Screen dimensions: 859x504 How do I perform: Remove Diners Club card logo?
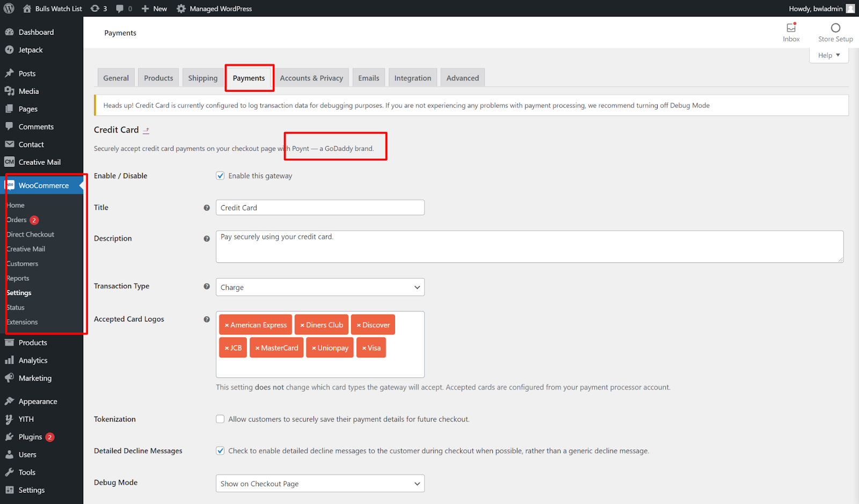(302, 325)
